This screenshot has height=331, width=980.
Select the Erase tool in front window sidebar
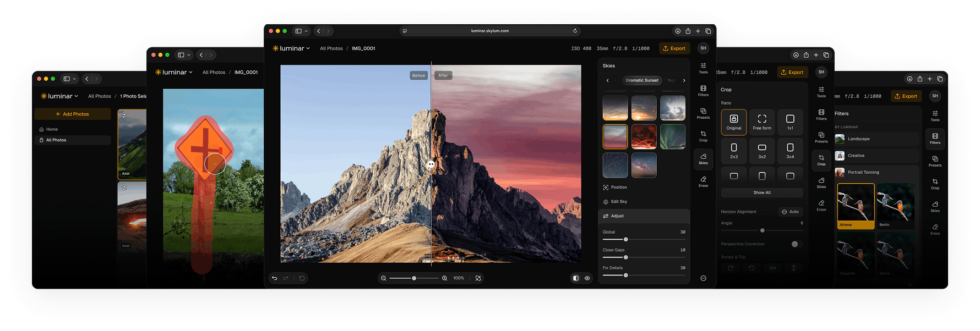[x=703, y=181]
